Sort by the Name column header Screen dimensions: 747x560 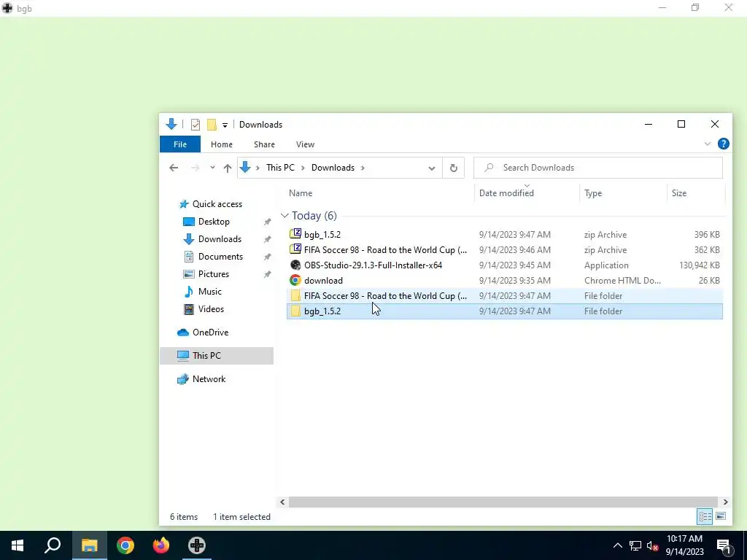[x=380, y=192]
